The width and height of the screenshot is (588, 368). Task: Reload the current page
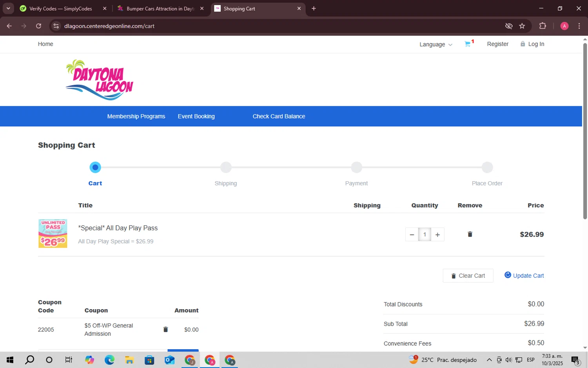[38, 26]
